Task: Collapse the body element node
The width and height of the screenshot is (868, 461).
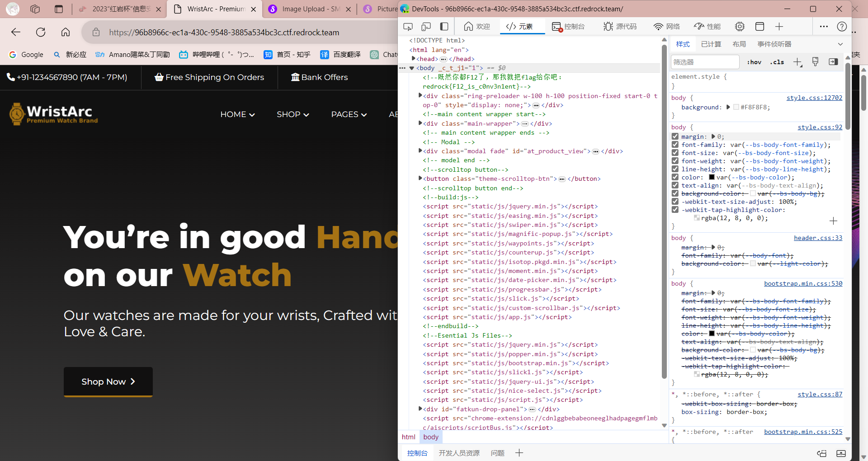Action: pyautogui.click(x=412, y=68)
